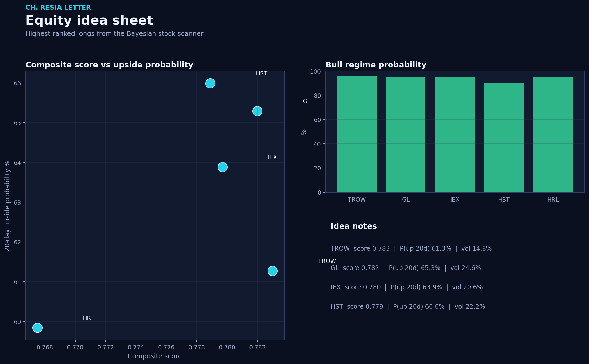Click the 20-day upside probability % axis label
This screenshot has height=364, width=589.
[x=7, y=206]
